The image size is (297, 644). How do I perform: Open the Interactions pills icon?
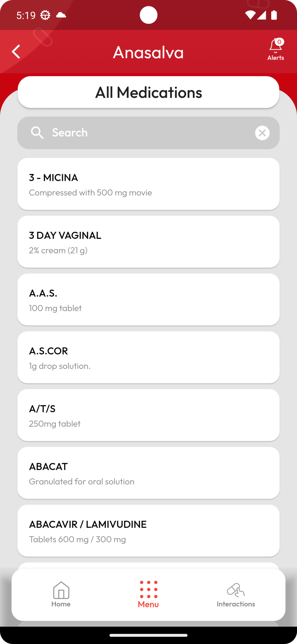(x=236, y=590)
